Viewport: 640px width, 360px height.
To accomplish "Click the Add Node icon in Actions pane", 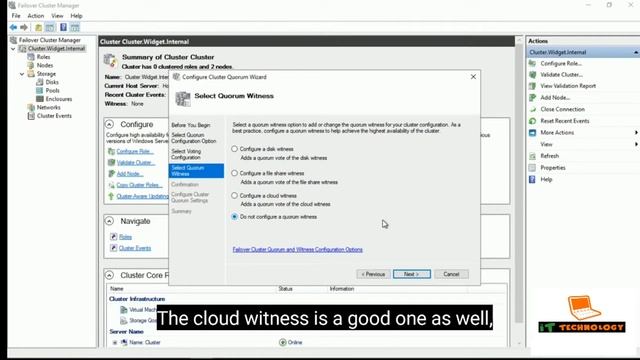I will [x=532, y=98].
